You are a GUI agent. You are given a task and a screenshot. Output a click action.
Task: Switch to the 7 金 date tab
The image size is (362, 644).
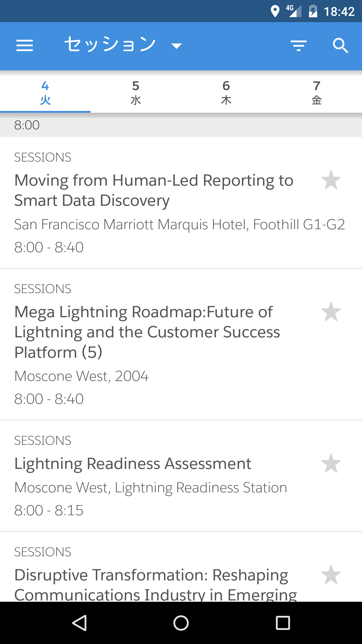(317, 93)
